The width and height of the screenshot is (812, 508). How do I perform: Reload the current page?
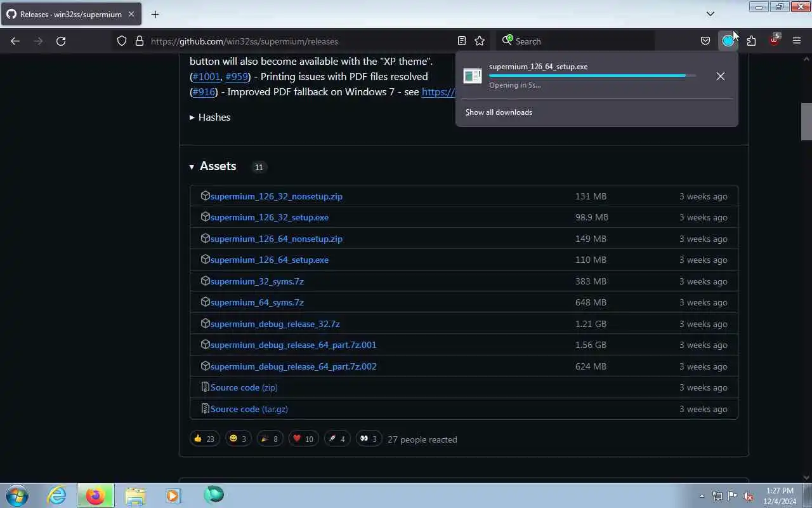(x=61, y=41)
